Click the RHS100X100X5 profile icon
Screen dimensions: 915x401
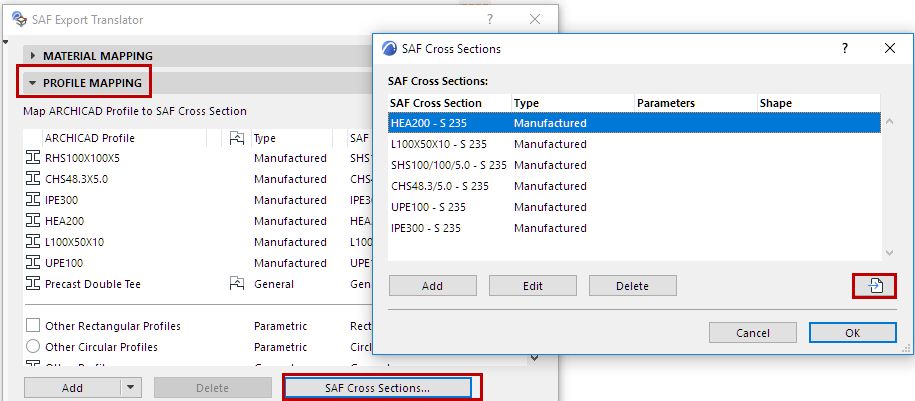coord(33,158)
